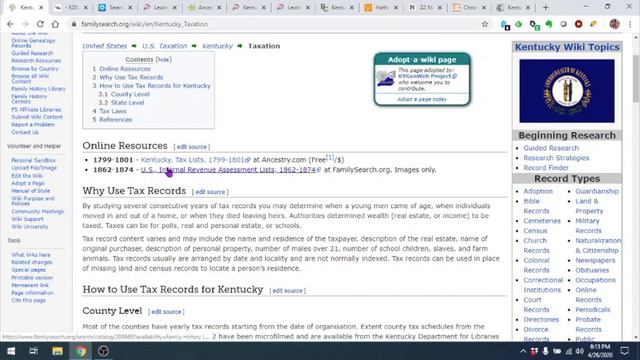Open U.S. Taxation breadcrumb link
The image size is (640, 360).
pyautogui.click(x=164, y=46)
